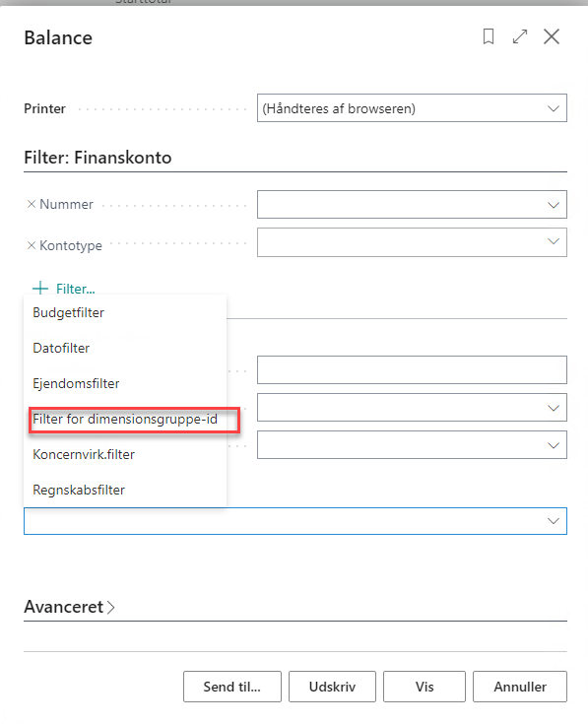Click the Send til... button
The height and width of the screenshot is (724, 588).
tap(232, 687)
